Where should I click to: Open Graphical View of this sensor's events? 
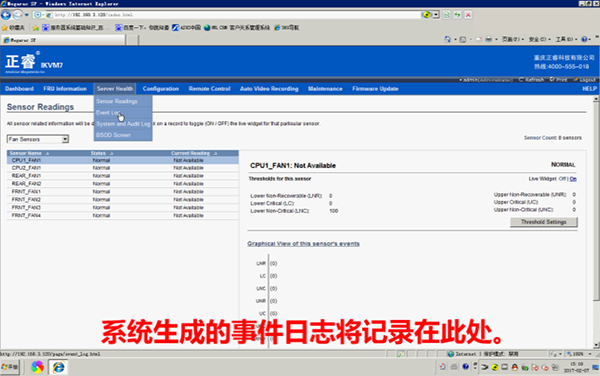(x=303, y=244)
